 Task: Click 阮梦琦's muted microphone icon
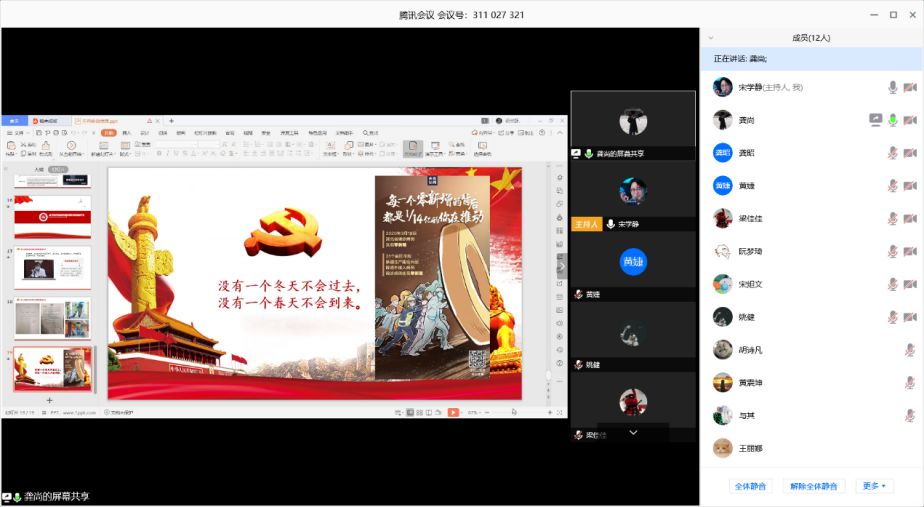892,252
